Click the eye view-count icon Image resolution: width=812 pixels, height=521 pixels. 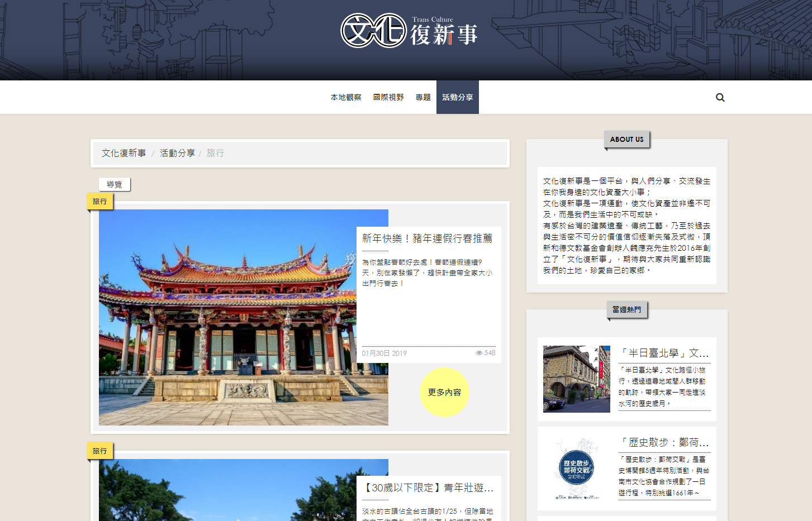tap(479, 353)
